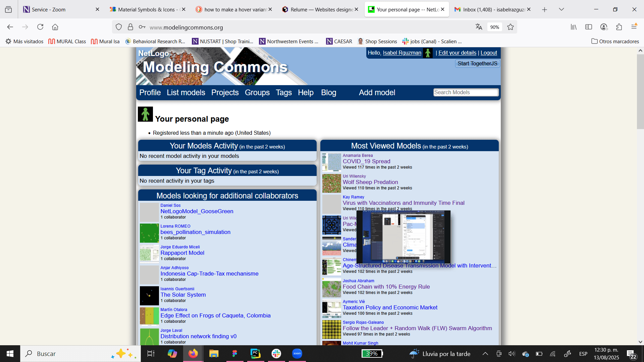The height and width of the screenshot is (362, 644).
Task: Click the Start TogetherJS button
Action: tap(477, 64)
